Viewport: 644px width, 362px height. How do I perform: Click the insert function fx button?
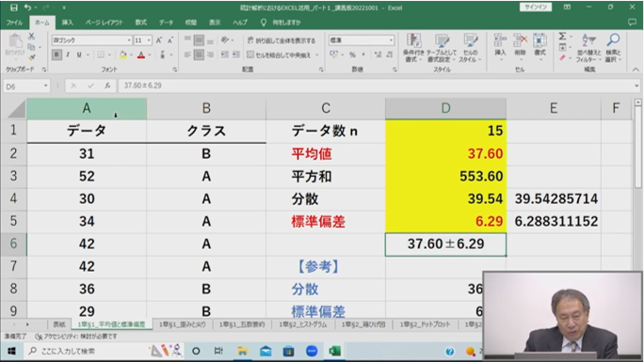[x=107, y=86]
